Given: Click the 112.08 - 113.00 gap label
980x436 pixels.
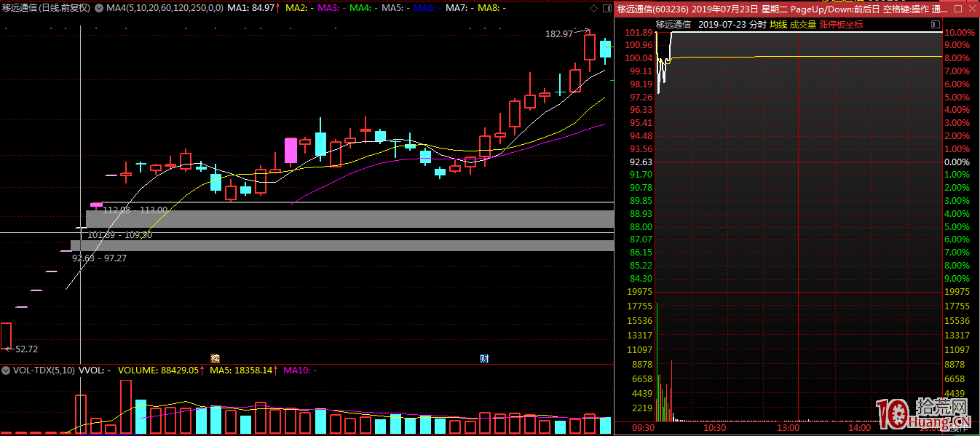Looking at the screenshot, I should pyautogui.click(x=135, y=210).
